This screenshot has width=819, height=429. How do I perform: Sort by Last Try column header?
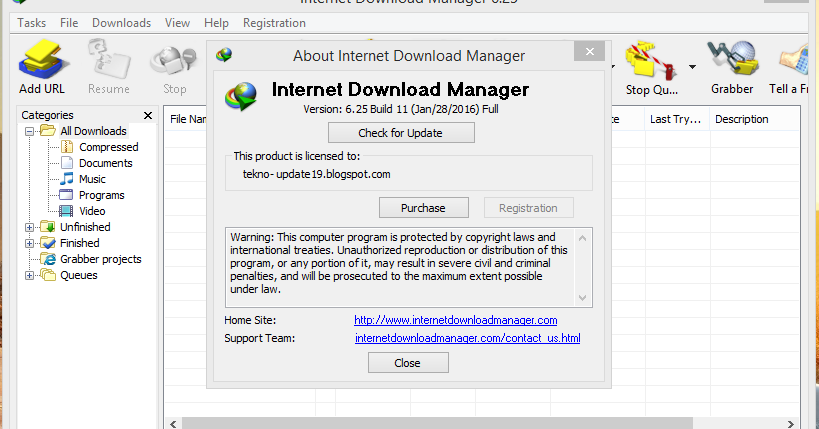pyautogui.click(x=677, y=119)
